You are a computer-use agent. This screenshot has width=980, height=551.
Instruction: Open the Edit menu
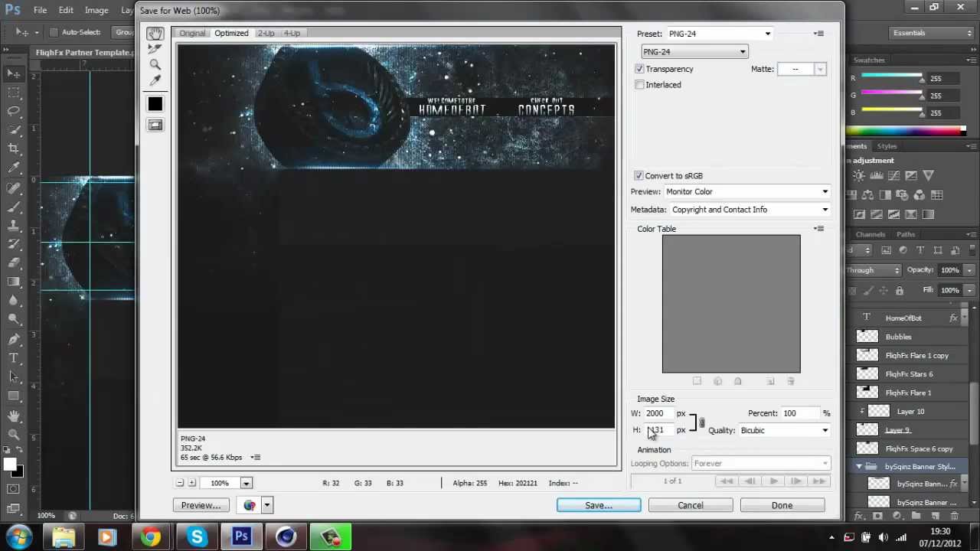click(66, 10)
